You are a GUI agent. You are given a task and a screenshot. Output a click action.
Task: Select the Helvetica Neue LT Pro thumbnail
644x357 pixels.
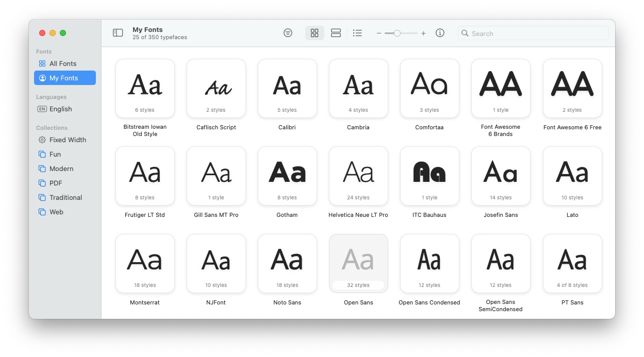coord(358,176)
